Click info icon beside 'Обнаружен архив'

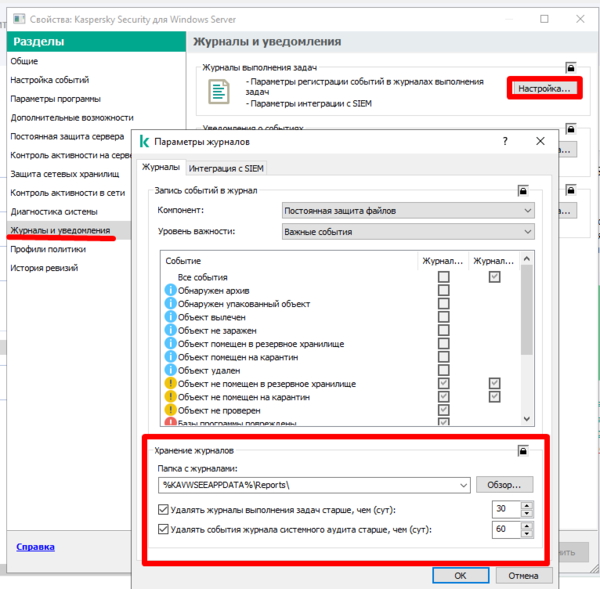point(170,290)
